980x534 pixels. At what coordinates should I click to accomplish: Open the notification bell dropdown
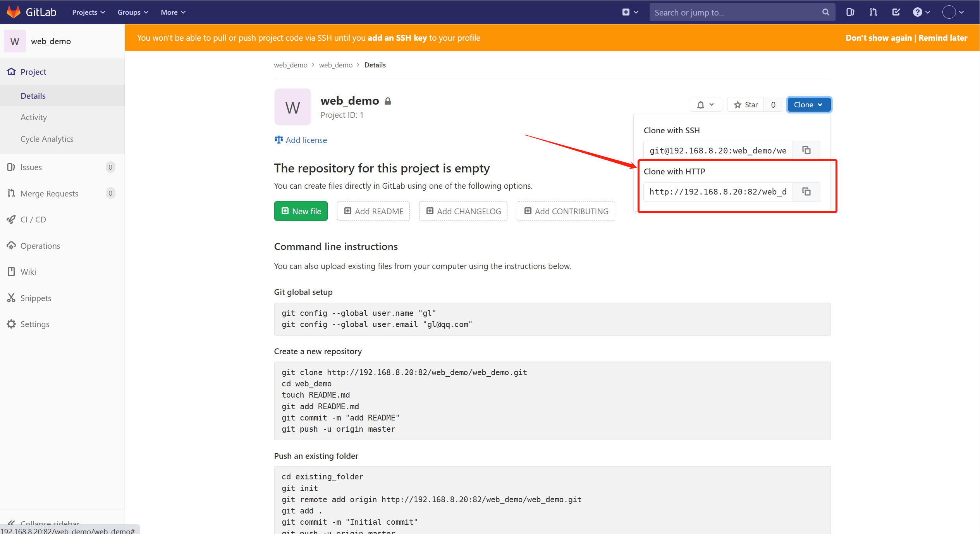(705, 105)
